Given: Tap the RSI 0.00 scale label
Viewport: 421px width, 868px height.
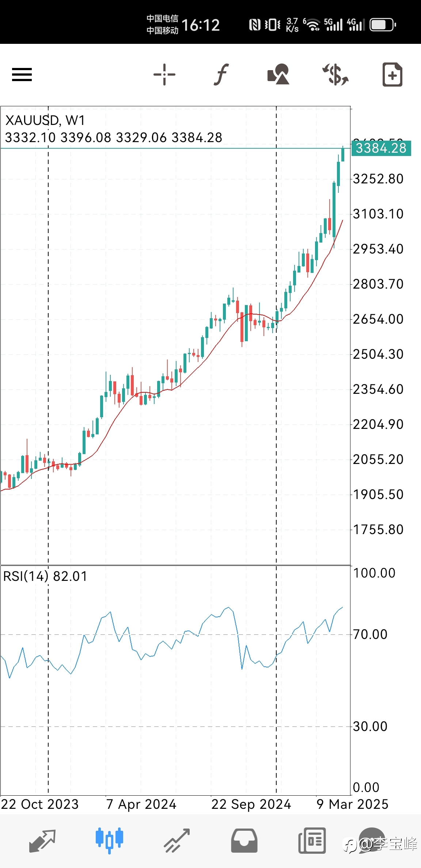Looking at the screenshot, I should pyautogui.click(x=366, y=788).
